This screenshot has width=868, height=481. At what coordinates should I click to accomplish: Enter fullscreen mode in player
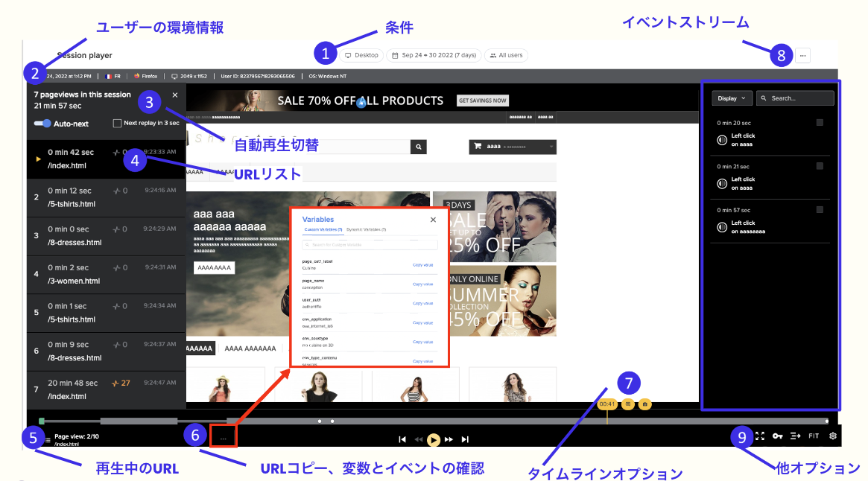(761, 436)
